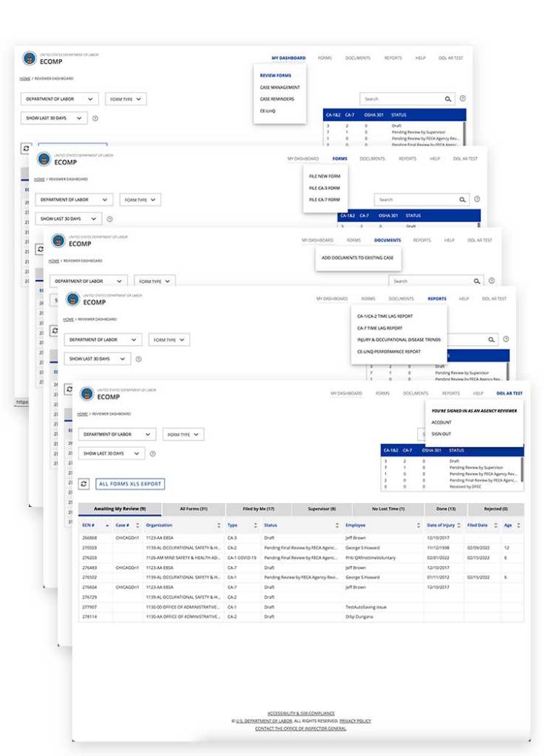Sort table by ECN # column arrow

pyautogui.click(x=107, y=525)
